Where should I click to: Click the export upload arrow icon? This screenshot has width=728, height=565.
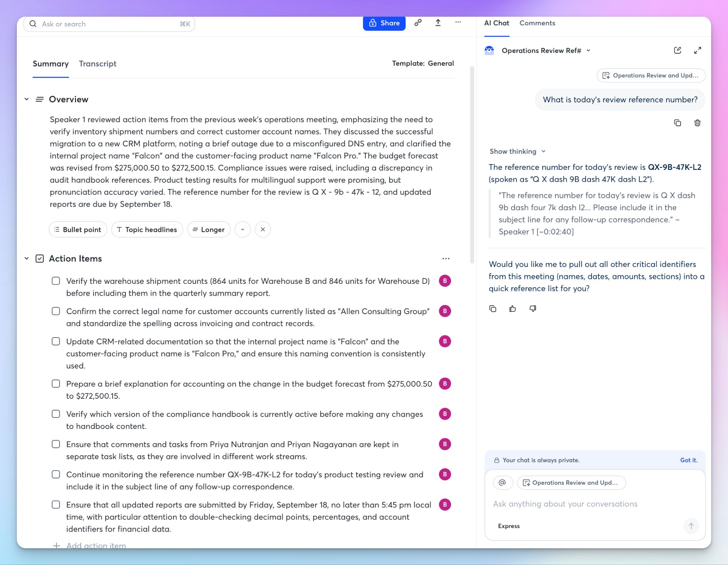(x=438, y=23)
